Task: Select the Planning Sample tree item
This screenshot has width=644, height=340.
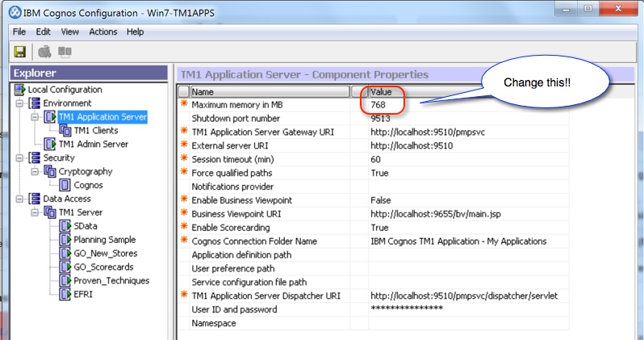Action: (104, 239)
